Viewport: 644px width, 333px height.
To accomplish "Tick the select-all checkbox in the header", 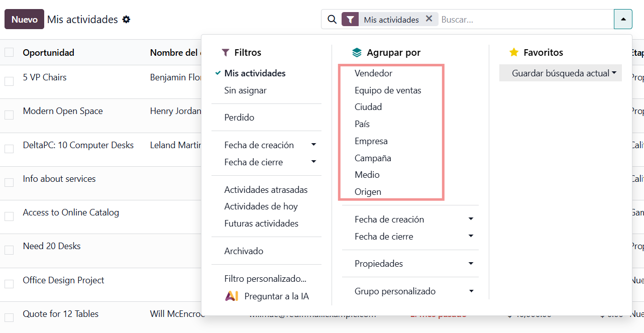I will [9, 53].
